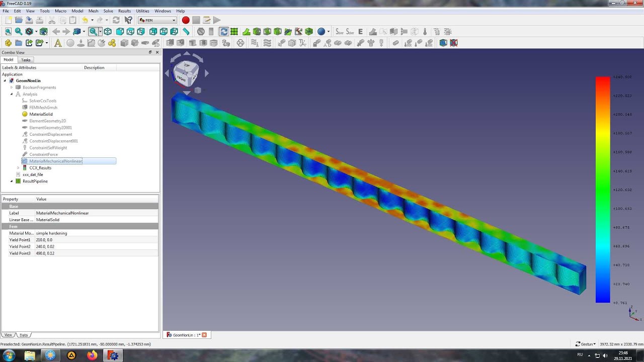The width and height of the screenshot is (644, 362).
Task: Open a file using folder icon
Action: 19,20
